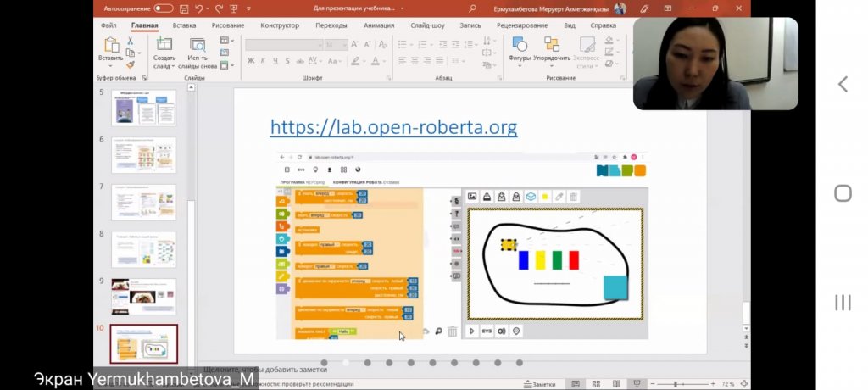Tap Android back chevron button

tap(843, 84)
